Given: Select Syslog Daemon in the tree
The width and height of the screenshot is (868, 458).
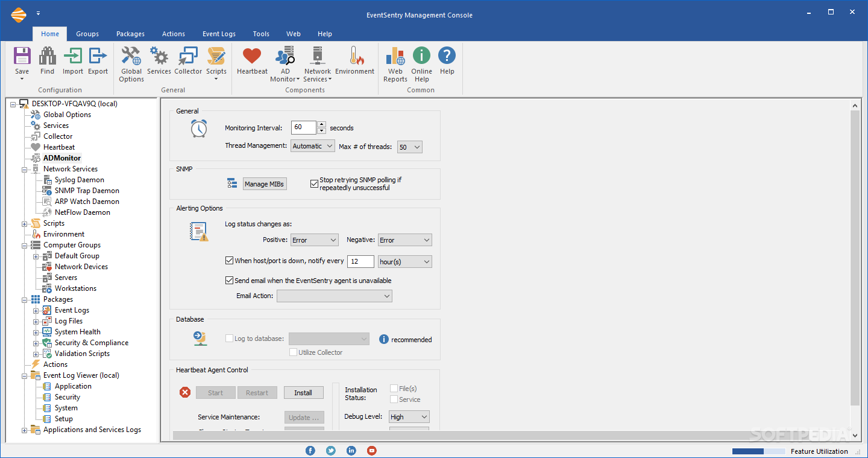Looking at the screenshot, I should (x=80, y=180).
